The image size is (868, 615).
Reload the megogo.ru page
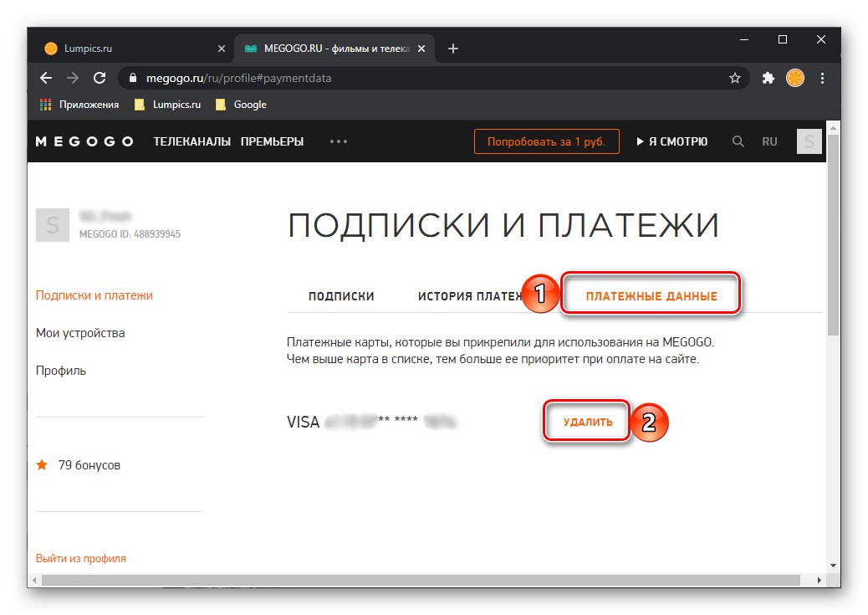[x=100, y=78]
